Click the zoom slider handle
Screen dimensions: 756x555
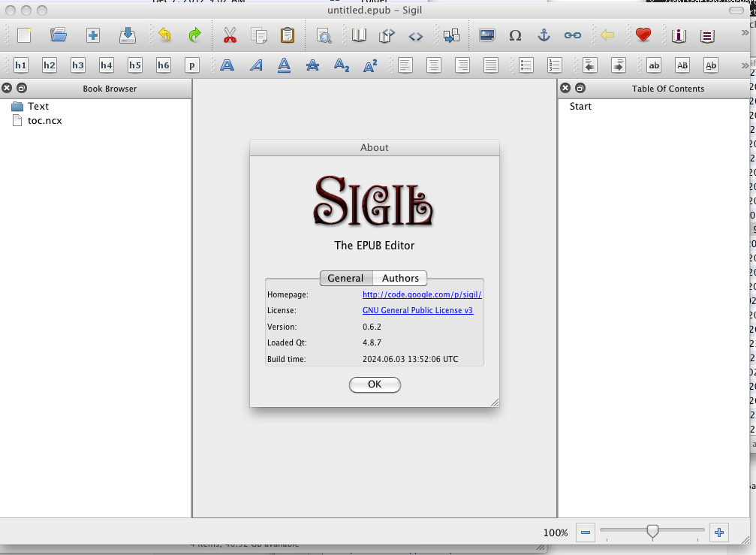point(652,532)
